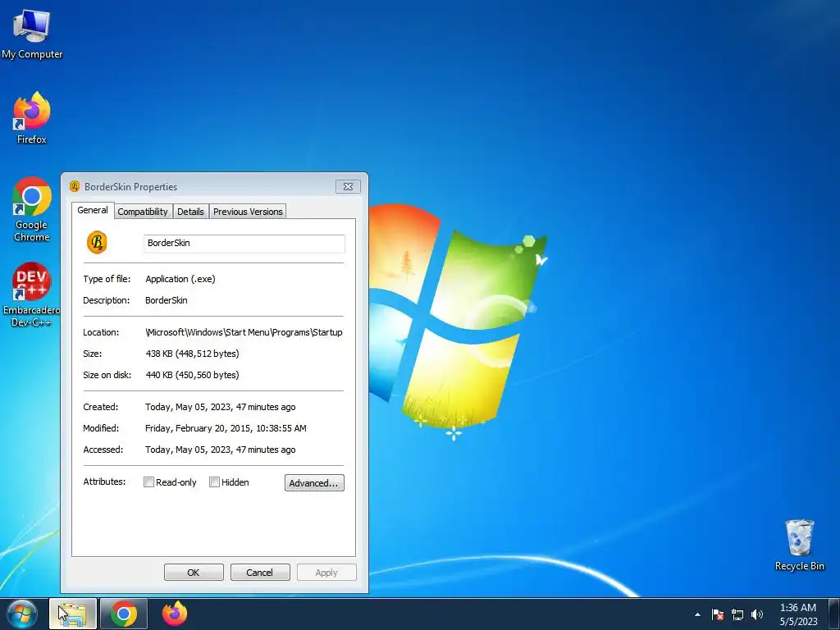Switch to the Details tab
840x630 pixels.
tap(190, 212)
